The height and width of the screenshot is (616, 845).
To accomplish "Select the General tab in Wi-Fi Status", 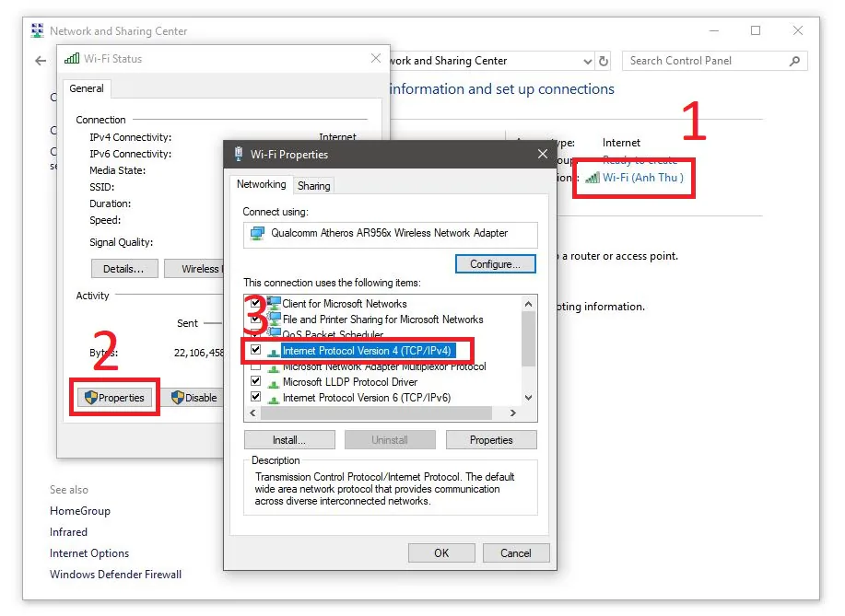I will point(87,88).
